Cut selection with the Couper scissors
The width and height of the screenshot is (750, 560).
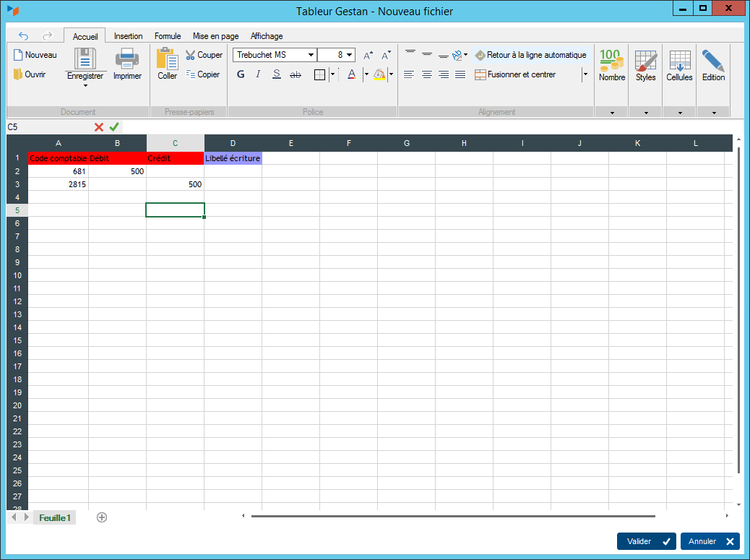pyautogui.click(x=191, y=55)
